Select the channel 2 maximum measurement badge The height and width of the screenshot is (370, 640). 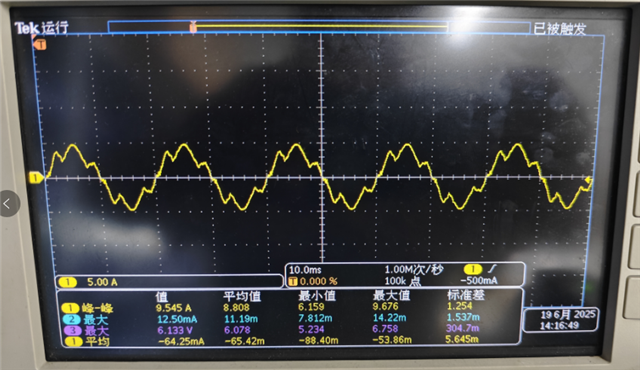71,319
